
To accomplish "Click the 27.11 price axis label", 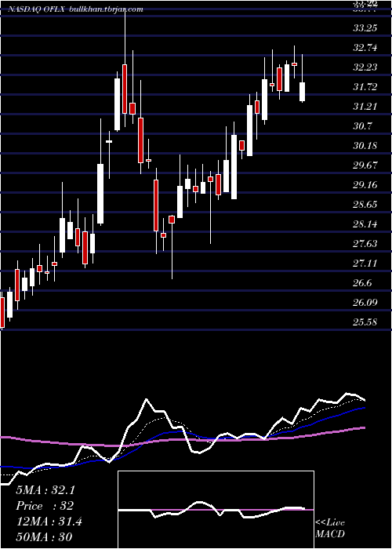I will pos(365,264).
